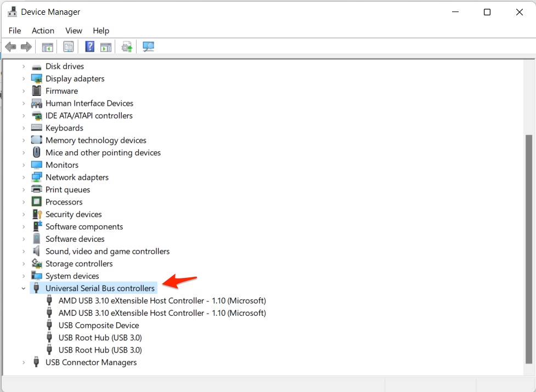Expand the Display adapters category
536x392 pixels.
(x=23, y=79)
